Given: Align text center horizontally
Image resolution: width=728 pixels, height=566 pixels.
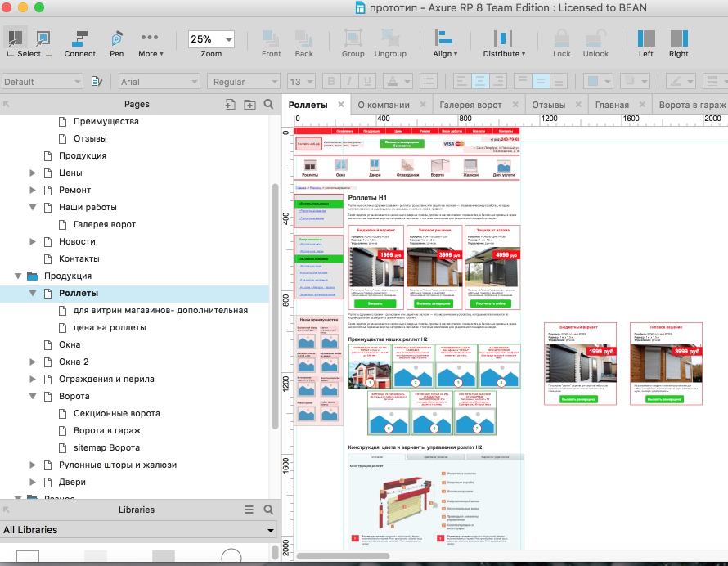Looking at the screenshot, I should (480, 82).
